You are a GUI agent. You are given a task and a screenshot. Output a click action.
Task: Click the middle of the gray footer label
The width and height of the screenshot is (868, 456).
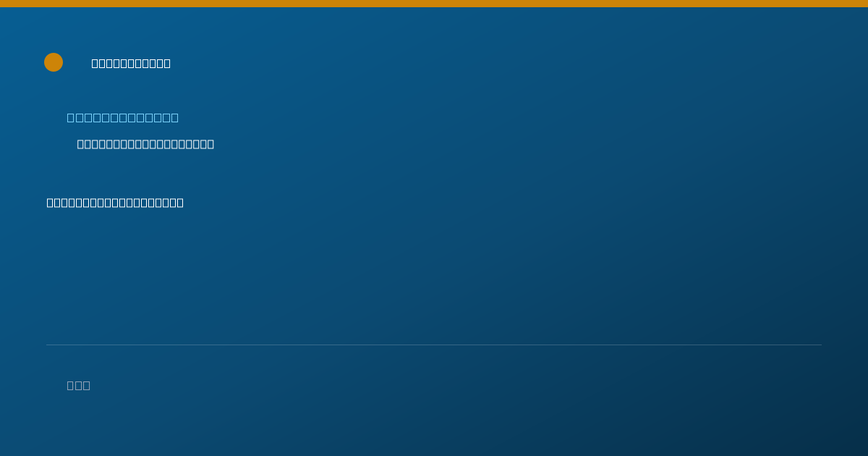[x=79, y=385]
